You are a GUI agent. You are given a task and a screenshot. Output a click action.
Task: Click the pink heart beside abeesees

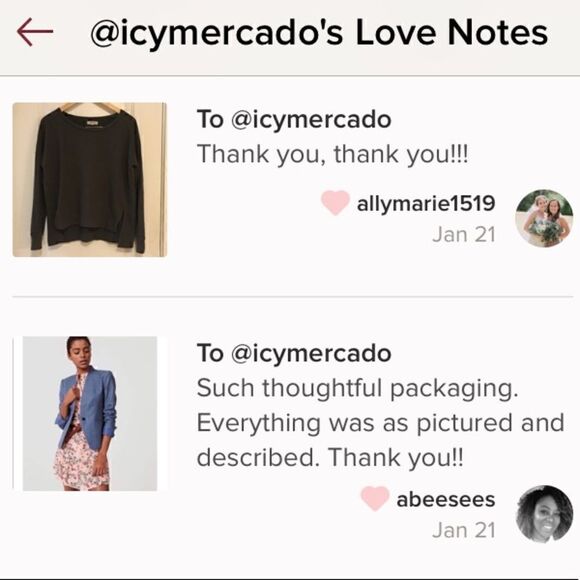[375, 498]
